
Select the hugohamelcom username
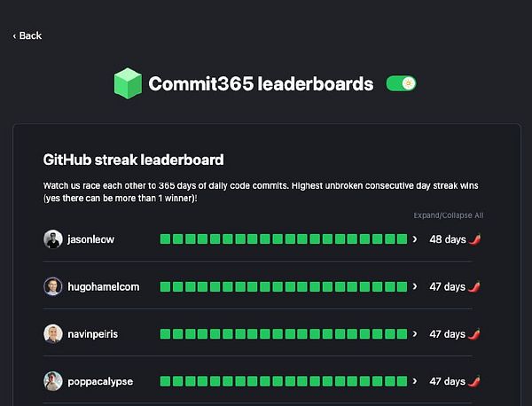click(x=104, y=287)
